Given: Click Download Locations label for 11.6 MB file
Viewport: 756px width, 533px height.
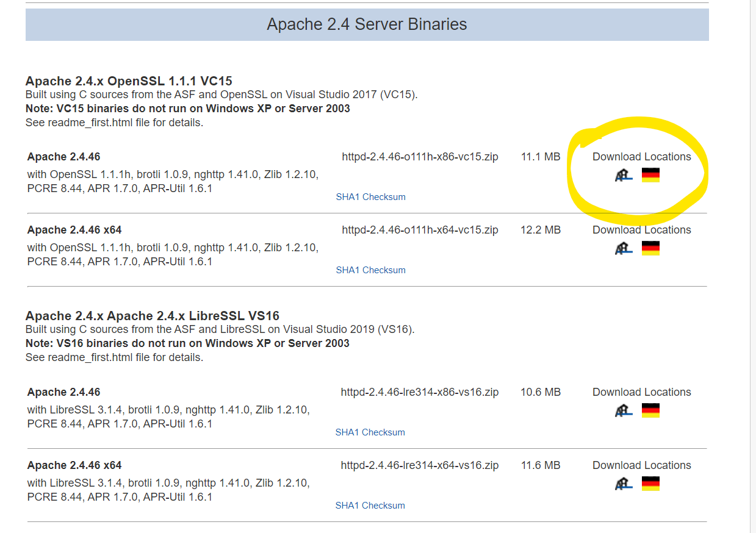Looking at the screenshot, I should [642, 465].
